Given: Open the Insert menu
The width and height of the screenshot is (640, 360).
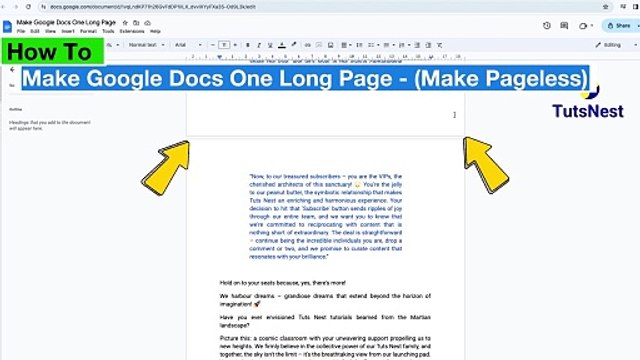Looking at the screenshot, I should tap(68, 31).
